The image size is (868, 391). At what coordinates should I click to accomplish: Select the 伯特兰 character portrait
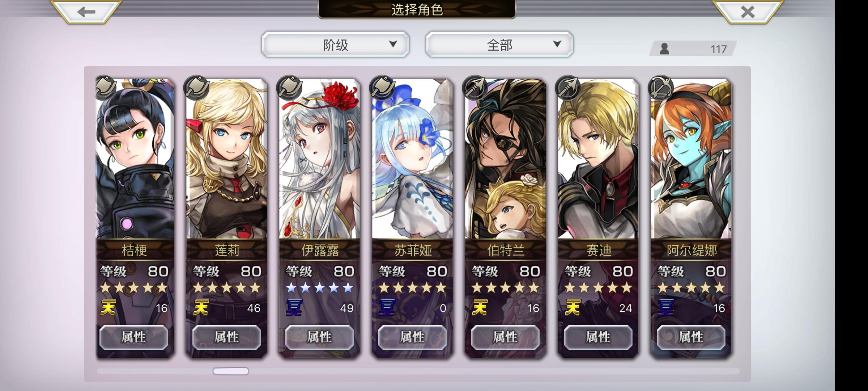click(x=505, y=159)
